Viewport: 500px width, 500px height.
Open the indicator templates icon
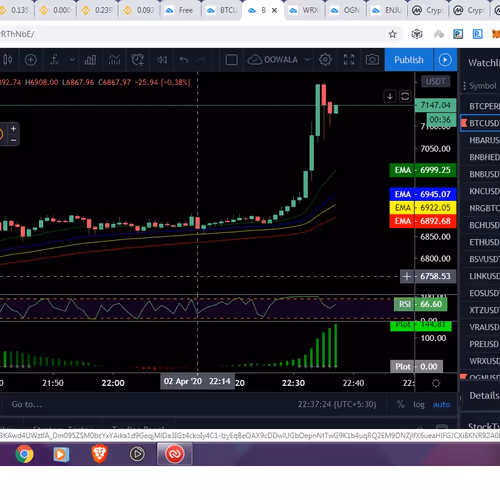pyautogui.click(x=114, y=60)
